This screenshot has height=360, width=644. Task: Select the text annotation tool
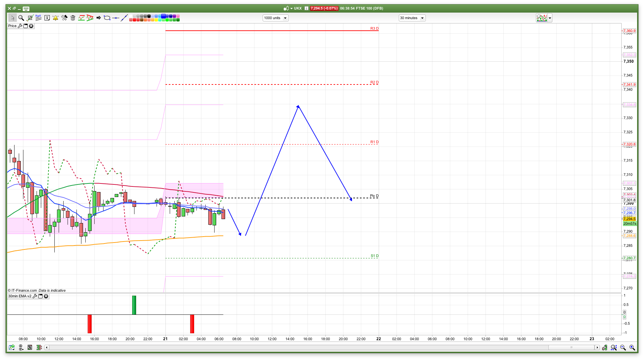(47, 18)
